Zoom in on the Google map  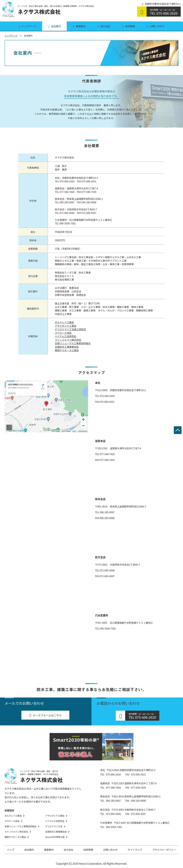[83, 419]
